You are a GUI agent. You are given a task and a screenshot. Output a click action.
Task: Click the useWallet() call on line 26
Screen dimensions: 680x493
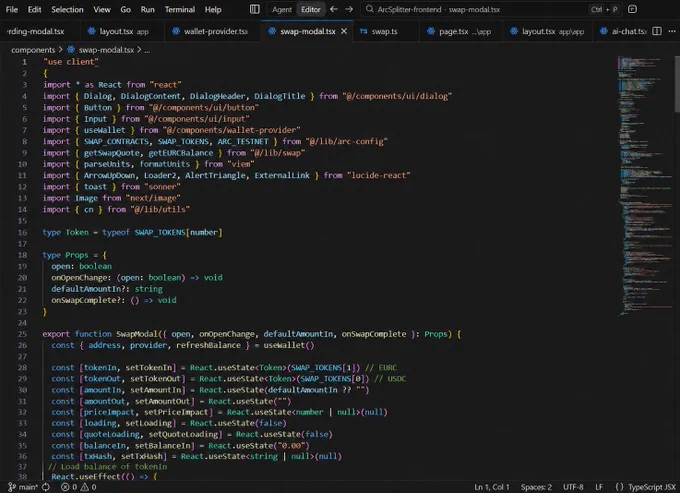tap(289, 345)
